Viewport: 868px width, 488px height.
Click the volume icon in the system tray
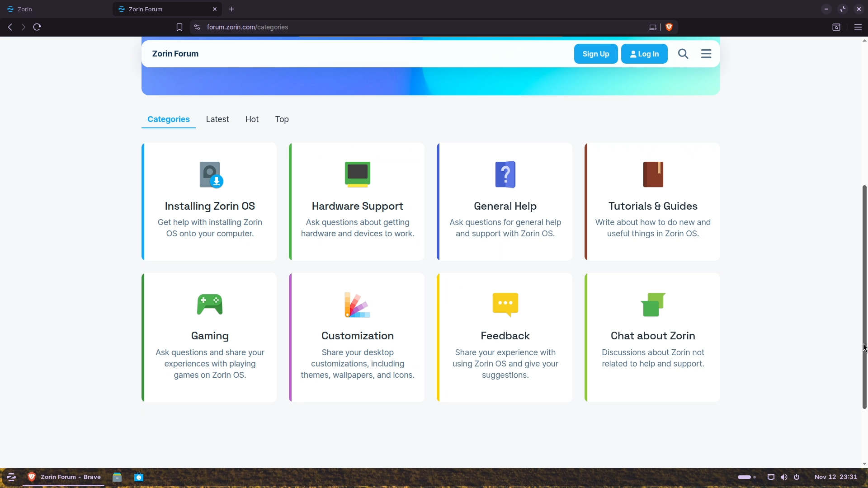[x=783, y=477]
